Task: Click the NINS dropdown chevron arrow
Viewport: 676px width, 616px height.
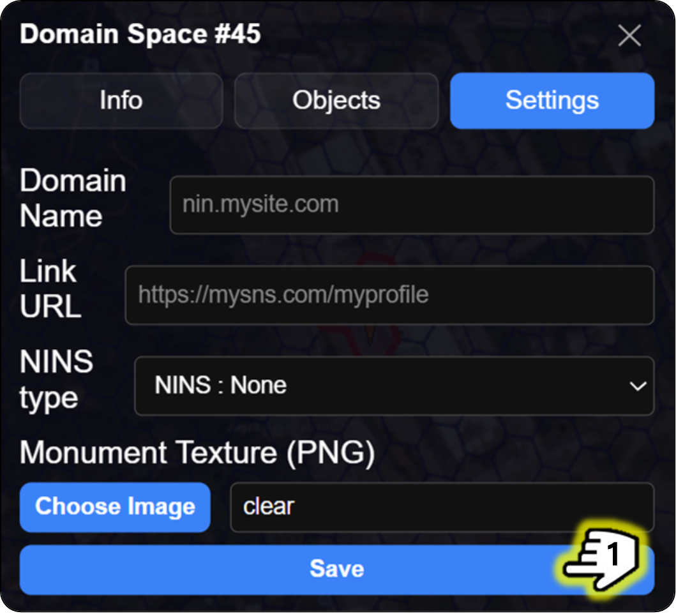Action: [x=636, y=386]
